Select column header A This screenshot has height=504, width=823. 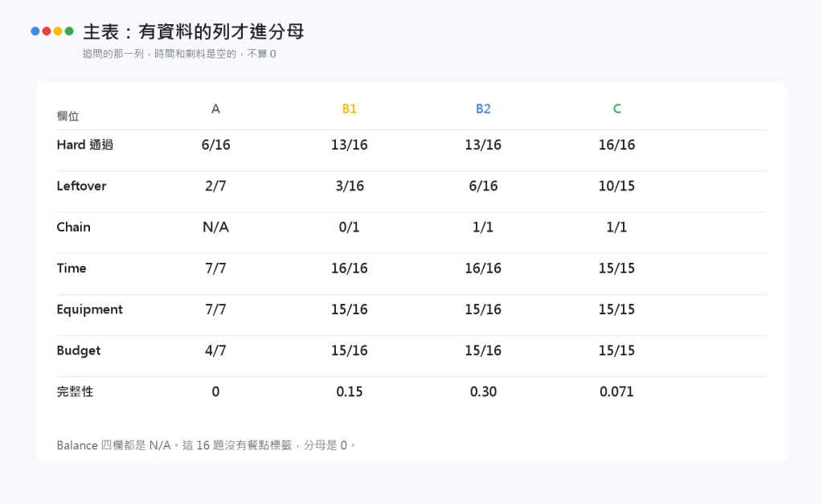click(x=215, y=109)
